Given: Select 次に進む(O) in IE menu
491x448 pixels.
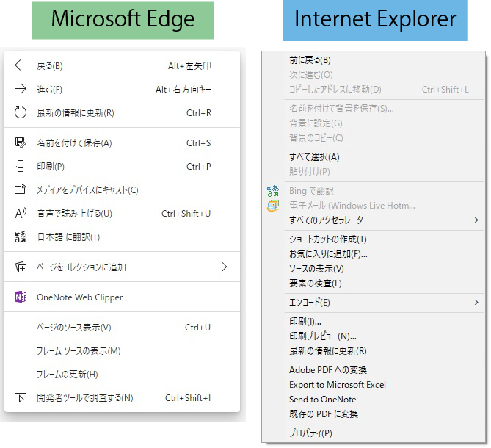Looking at the screenshot, I should pyautogui.click(x=374, y=75).
